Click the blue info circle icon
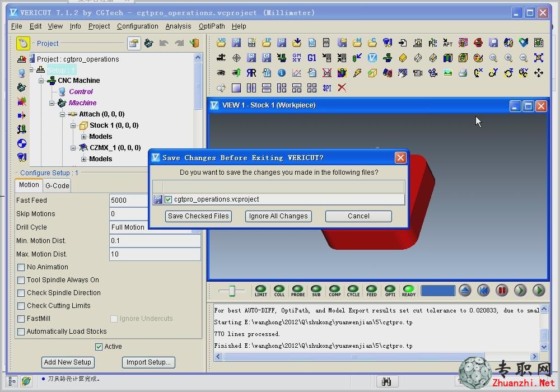Viewport: 560px width, 392px height. pos(282,73)
